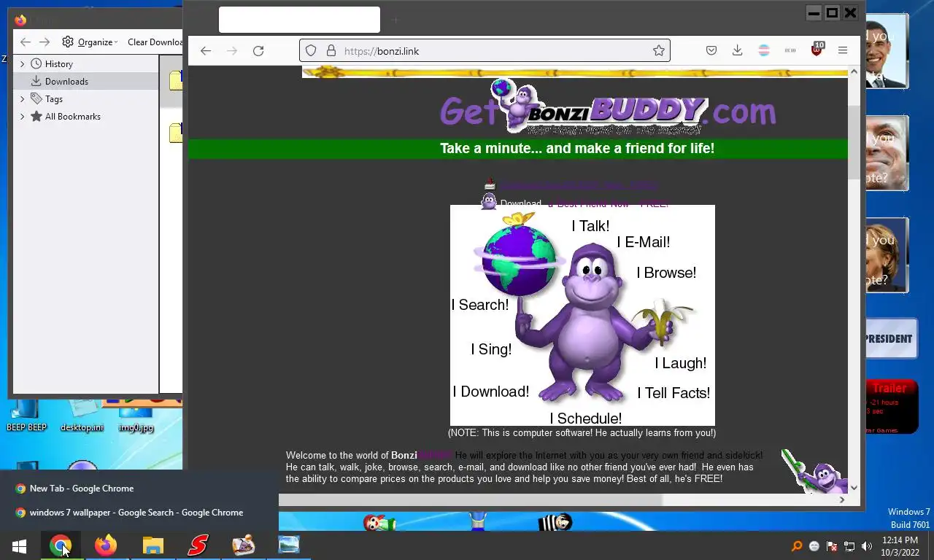Click the Trailer ad gadget on desktop
The width and height of the screenshot is (934, 560).
click(892, 406)
